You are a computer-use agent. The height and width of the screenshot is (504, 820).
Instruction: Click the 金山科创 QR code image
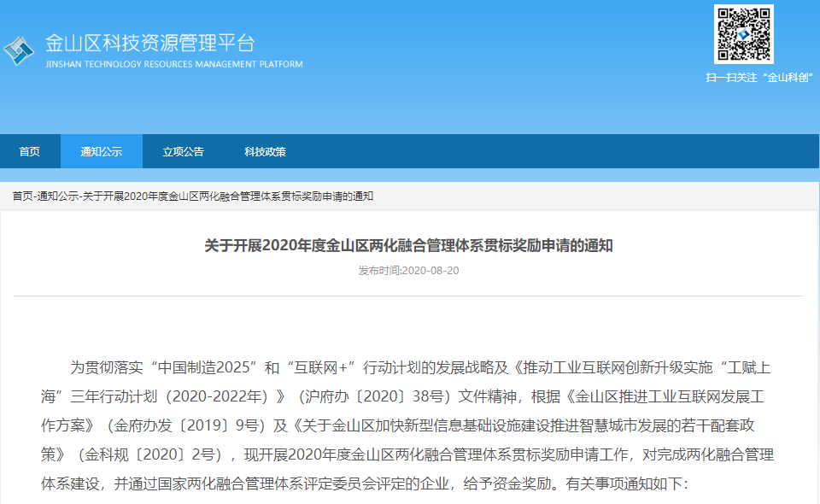(x=744, y=34)
